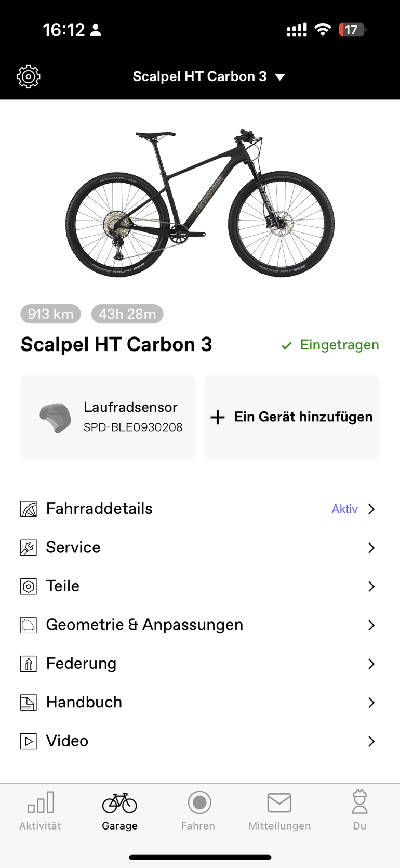The width and height of the screenshot is (400, 868).
Task: Open the Laufradsensor device card
Action: click(108, 417)
